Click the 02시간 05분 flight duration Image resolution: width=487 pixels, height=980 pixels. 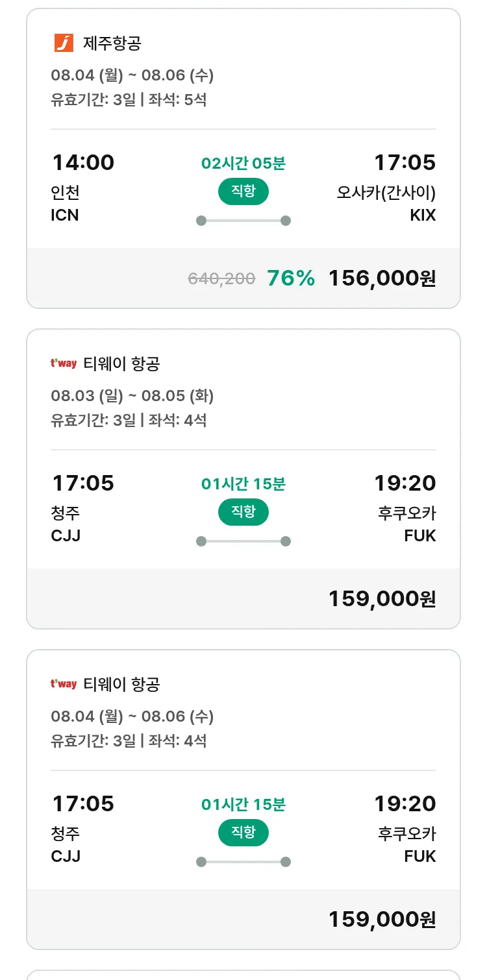(x=243, y=164)
